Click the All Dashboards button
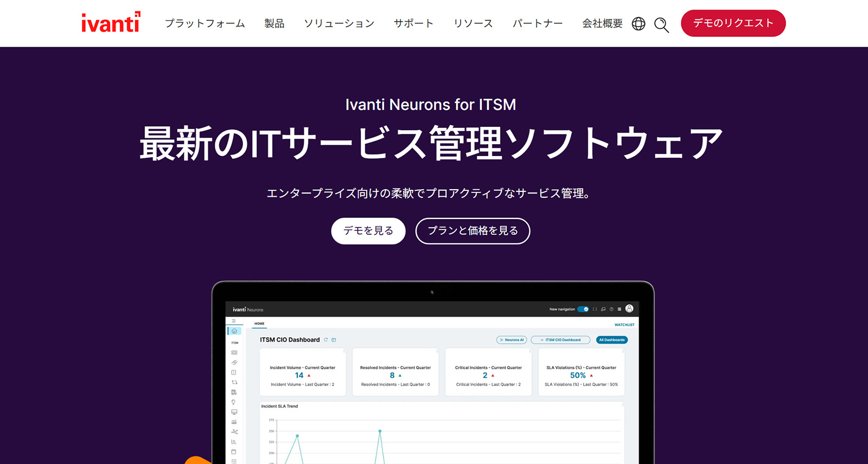The width and height of the screenshot is (868, 464). 612,340
